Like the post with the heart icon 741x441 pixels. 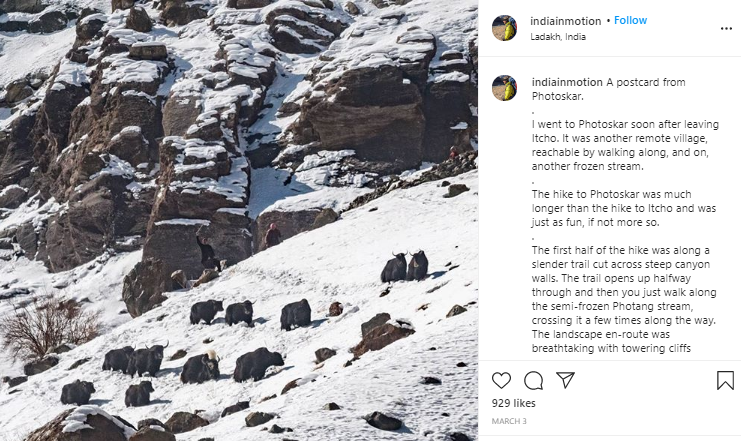[502, 380]
